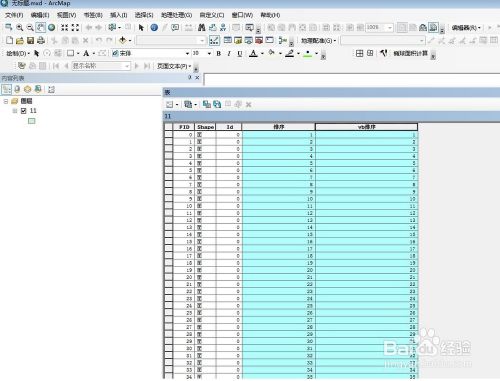
Task: Open Table Options dropdown in table window
Action: [x=172, y=104]
